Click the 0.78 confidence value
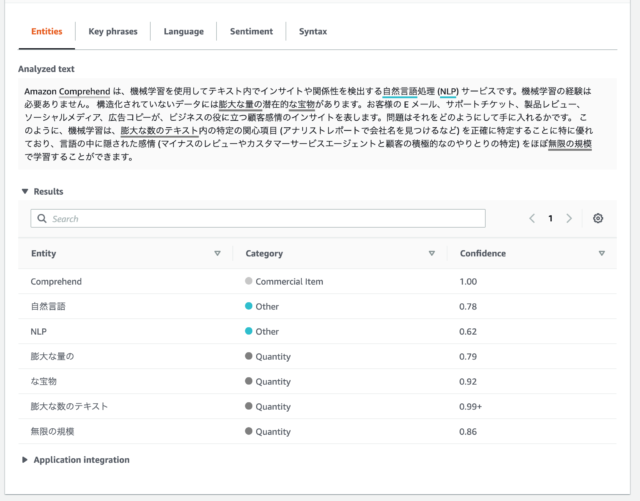This screenshot has height=501, width=640. point(468,307)
